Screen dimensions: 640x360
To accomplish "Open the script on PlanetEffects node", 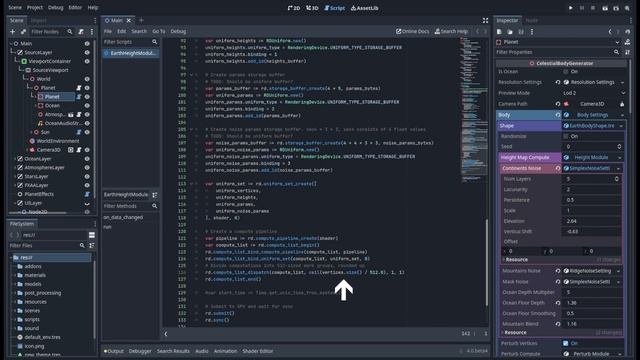I will (87, 194).
